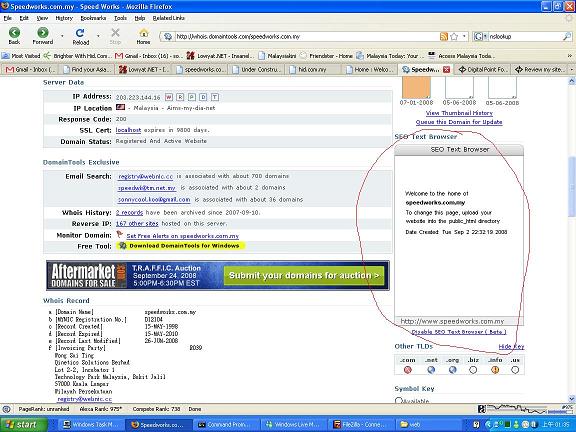Screen dimensions: 576x432
Task: Open the Back history dropdown arrow
Action: coord(62,36)
